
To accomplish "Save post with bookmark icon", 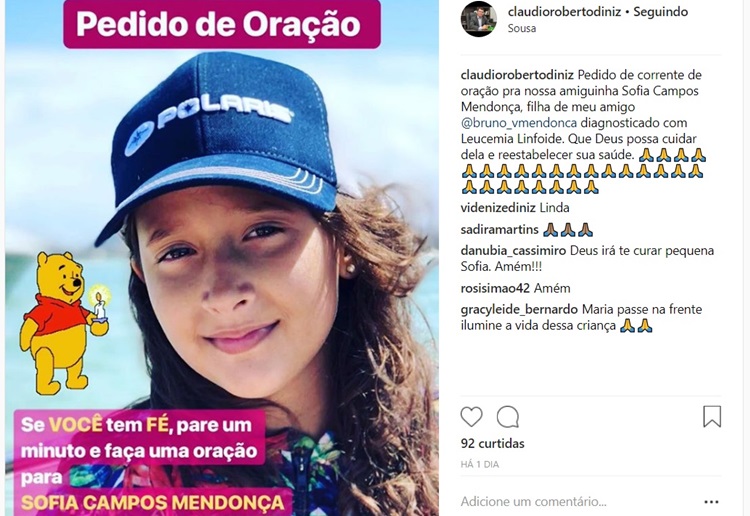I will coord(712,417).
